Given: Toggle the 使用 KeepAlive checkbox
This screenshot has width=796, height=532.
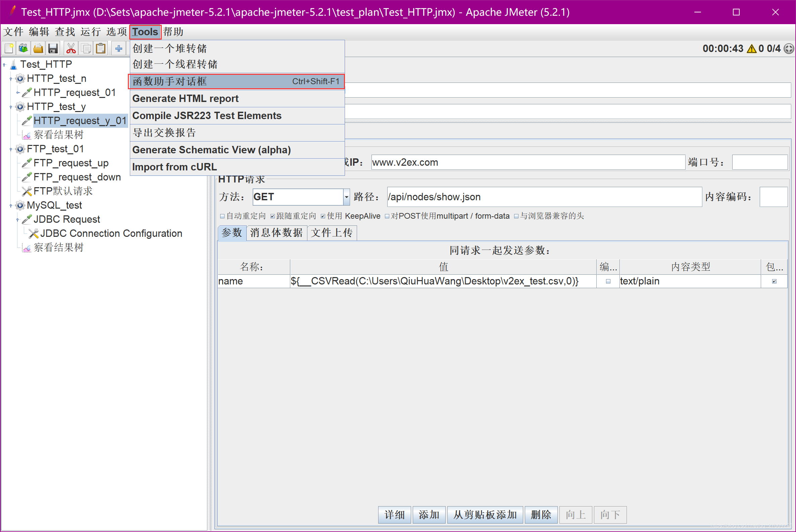Looking at the screenshot, I should point(323,216).
